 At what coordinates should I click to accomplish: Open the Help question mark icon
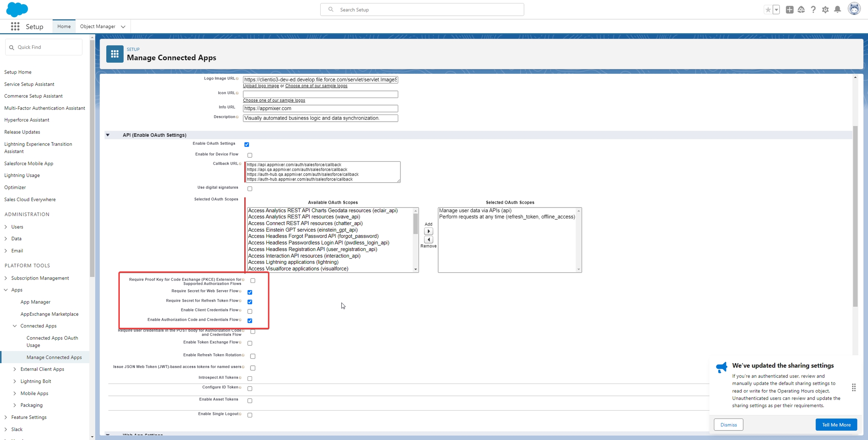(x=813, y=10)
